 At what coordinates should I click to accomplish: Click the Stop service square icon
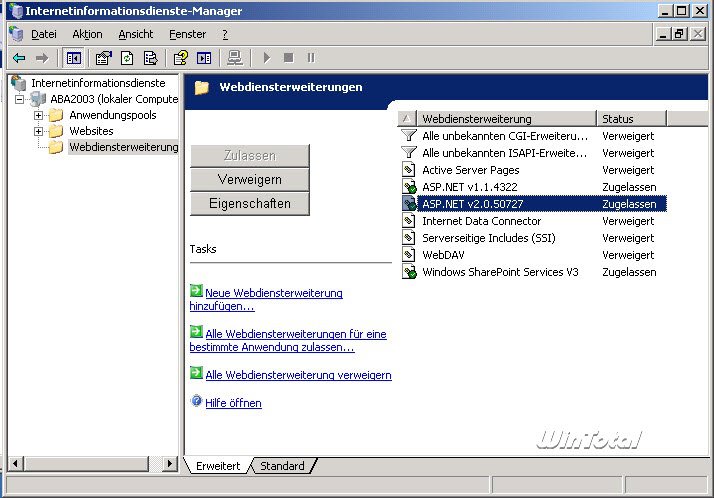[288, 58]
